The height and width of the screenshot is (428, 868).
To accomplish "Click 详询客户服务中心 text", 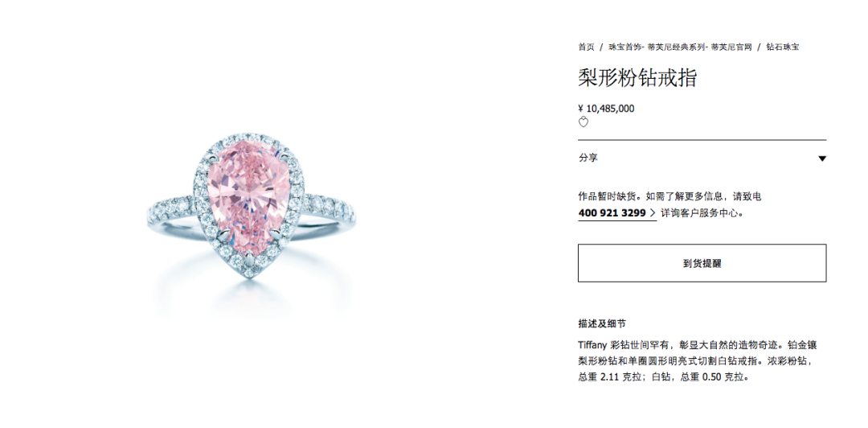I will pos(702,213).
